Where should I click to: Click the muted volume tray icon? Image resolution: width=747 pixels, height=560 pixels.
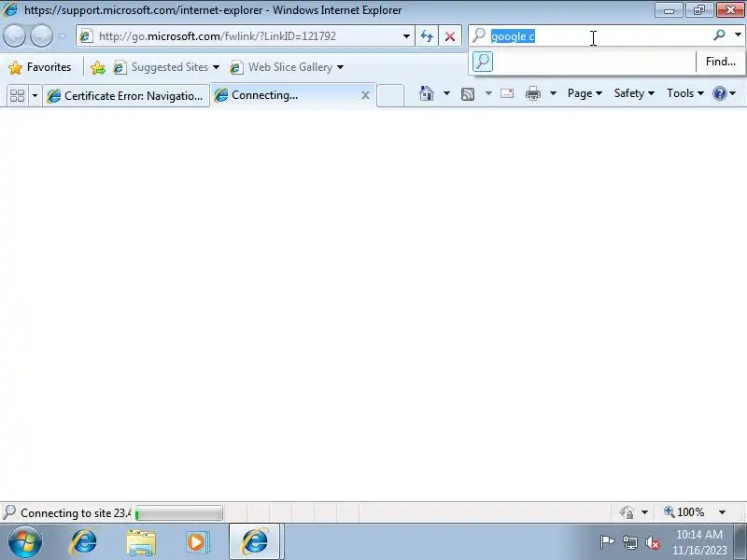tap(653, 542)
